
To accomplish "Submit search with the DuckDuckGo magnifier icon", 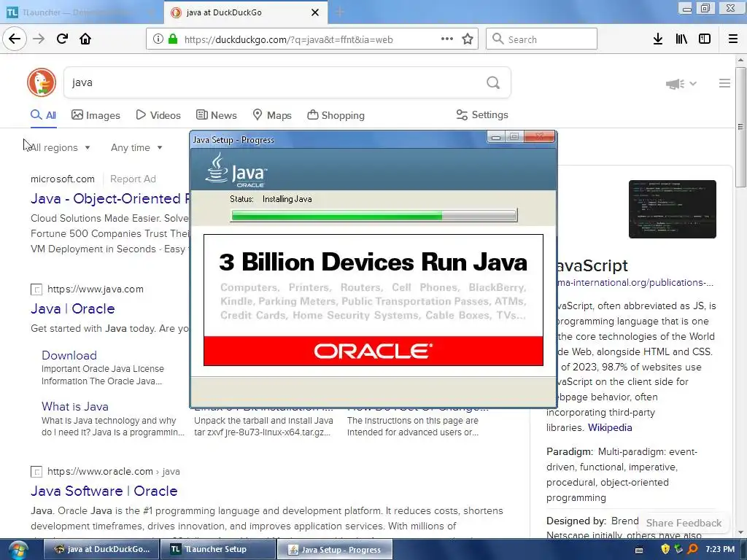I will [x=493, y=83].
